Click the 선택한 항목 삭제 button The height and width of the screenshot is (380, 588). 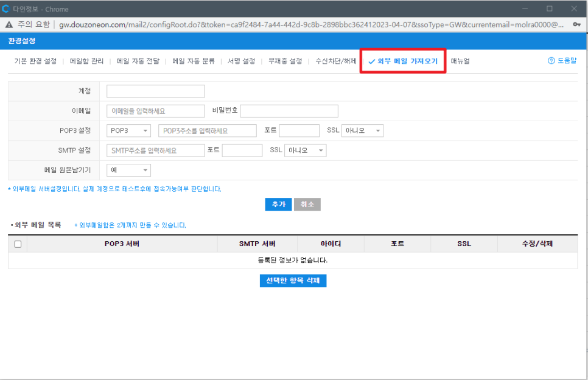(293, 281)
